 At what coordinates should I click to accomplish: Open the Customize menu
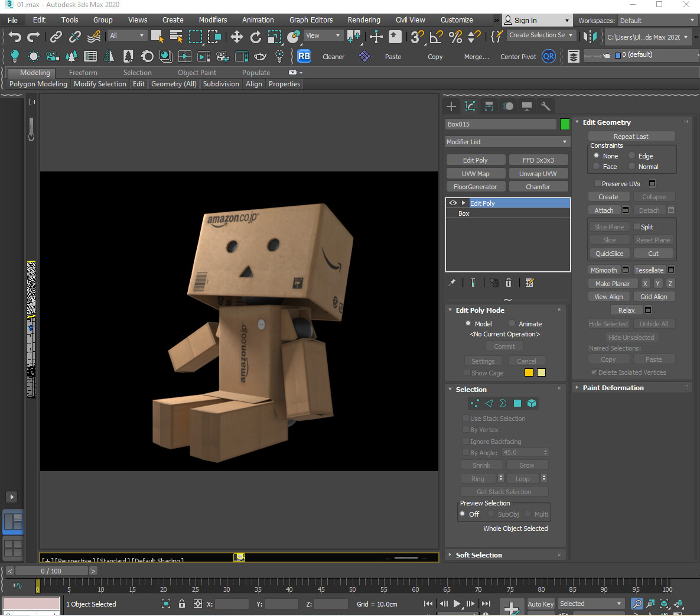click(x=456, y=20)
